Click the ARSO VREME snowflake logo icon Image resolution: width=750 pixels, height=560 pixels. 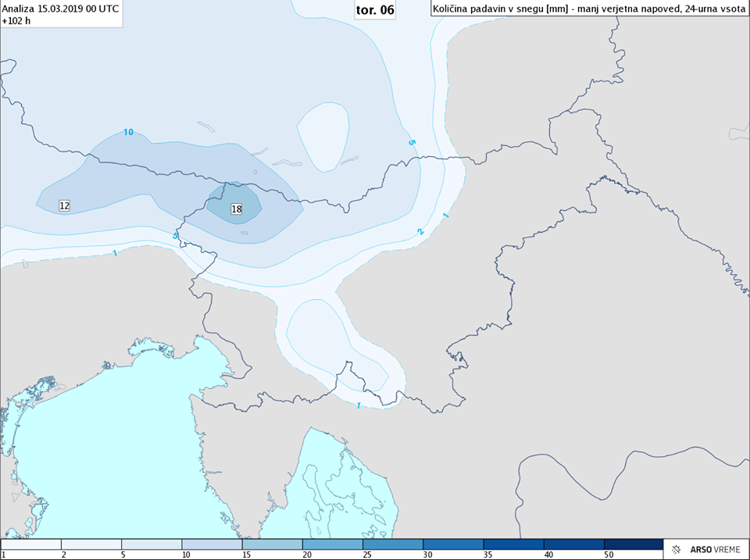click(677, 550)
